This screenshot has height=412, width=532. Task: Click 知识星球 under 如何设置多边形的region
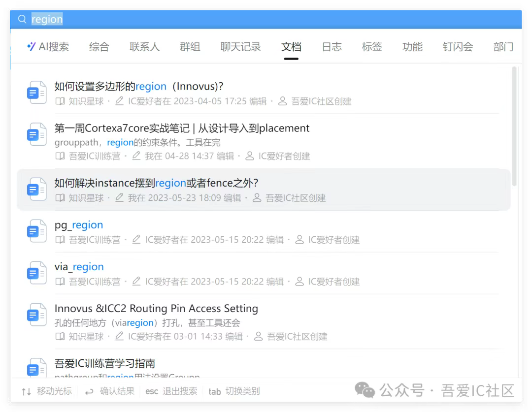[86, 101]
